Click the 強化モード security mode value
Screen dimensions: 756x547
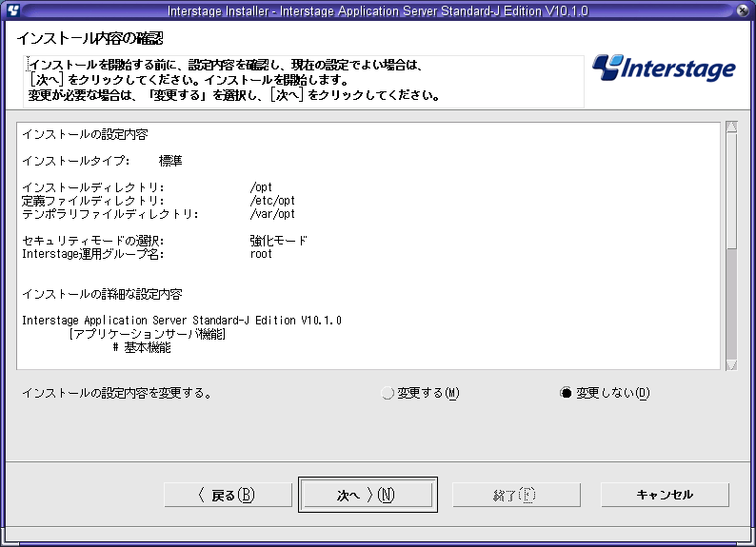278,241
